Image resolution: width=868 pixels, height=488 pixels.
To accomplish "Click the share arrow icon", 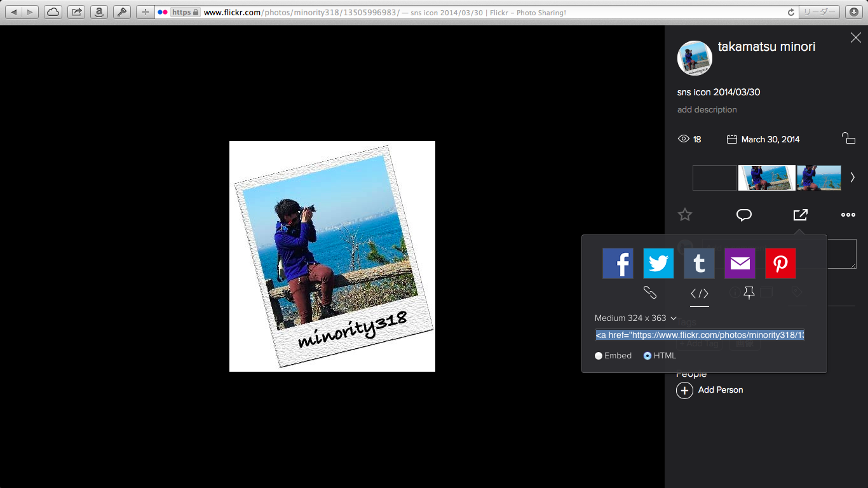I will coord(800,215).
